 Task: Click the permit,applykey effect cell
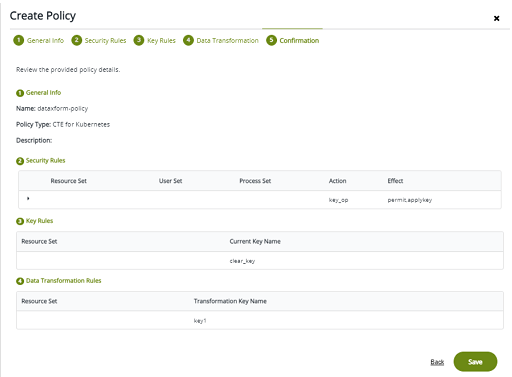pos(410,200)
